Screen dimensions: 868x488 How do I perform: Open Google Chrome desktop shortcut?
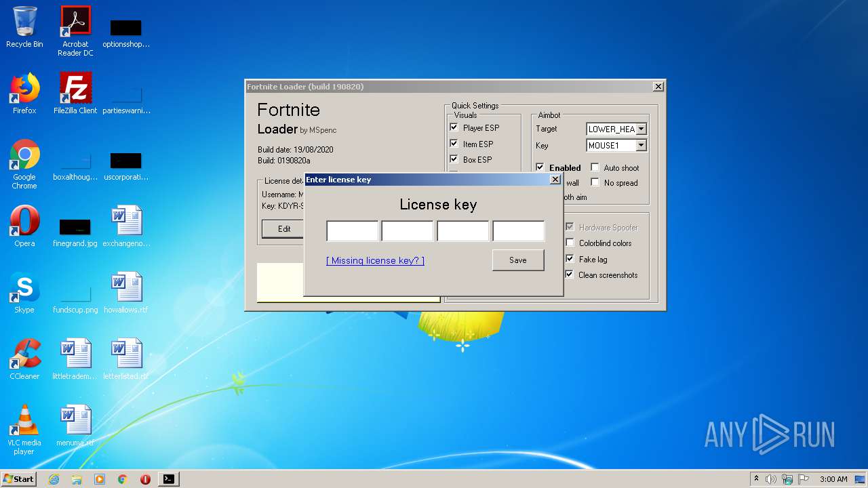point(24,164)
